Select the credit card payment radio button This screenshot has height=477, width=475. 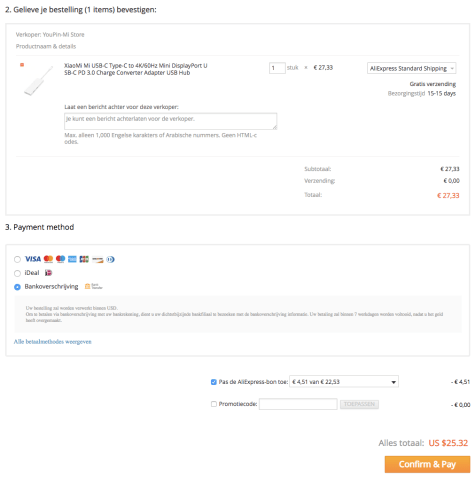(17, 259)
